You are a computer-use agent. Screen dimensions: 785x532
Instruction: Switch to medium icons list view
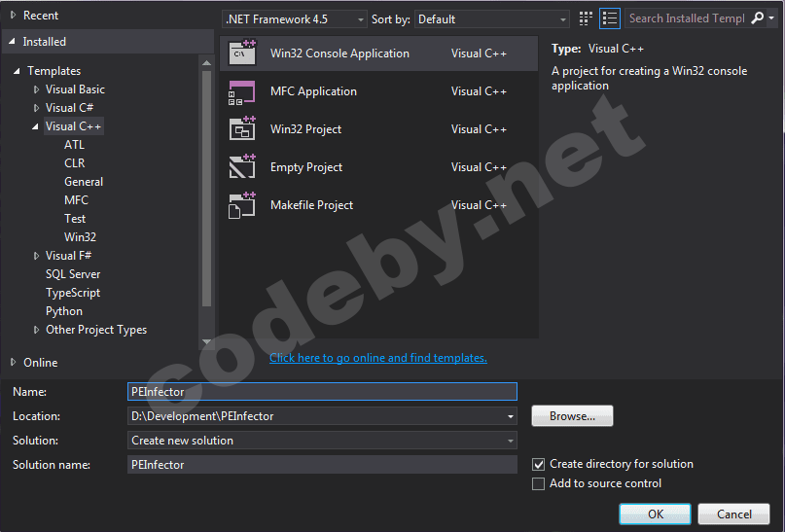pos(610,19)
